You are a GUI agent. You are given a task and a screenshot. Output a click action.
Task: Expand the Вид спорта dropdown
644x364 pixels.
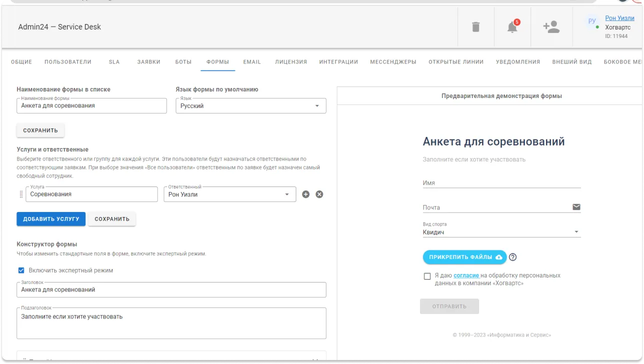(501, 232)
